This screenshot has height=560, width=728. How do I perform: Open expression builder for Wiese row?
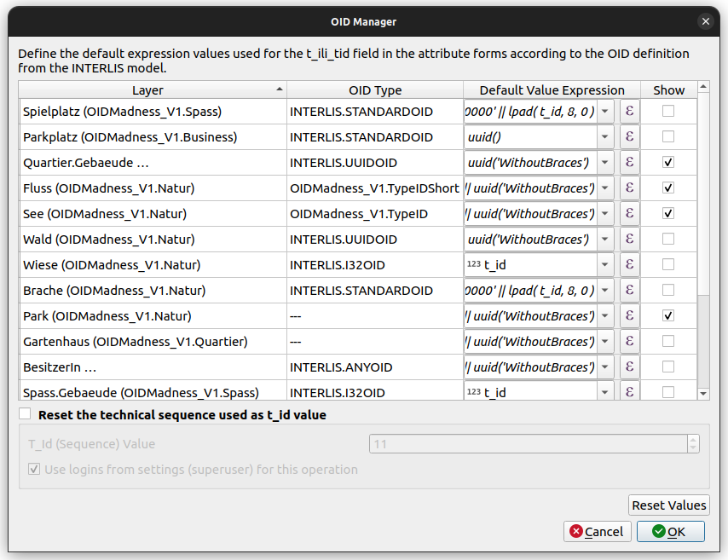pyautogui.click(x=629, y=265)
